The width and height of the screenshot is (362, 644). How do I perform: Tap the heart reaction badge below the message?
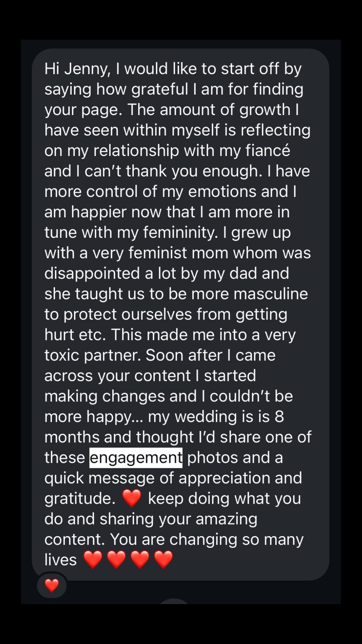[x=52, y=586]
